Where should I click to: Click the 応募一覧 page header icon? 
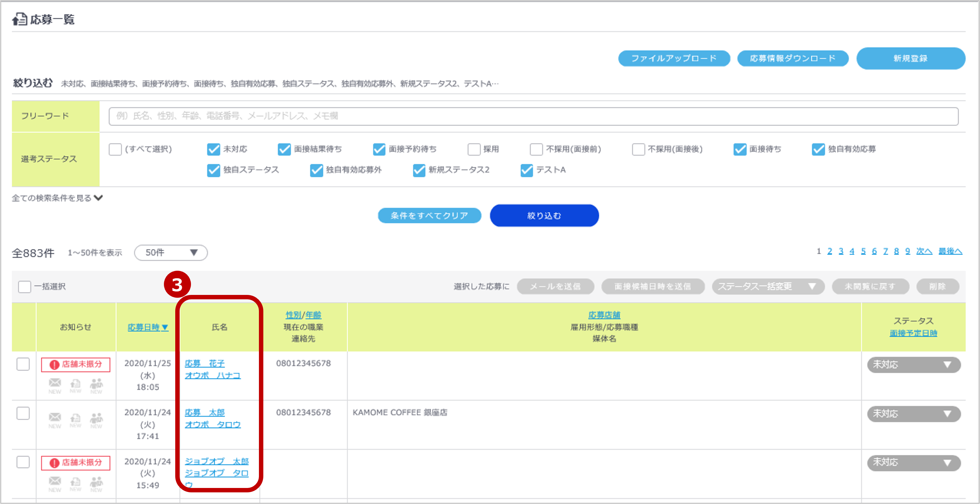tap(20, 19)
